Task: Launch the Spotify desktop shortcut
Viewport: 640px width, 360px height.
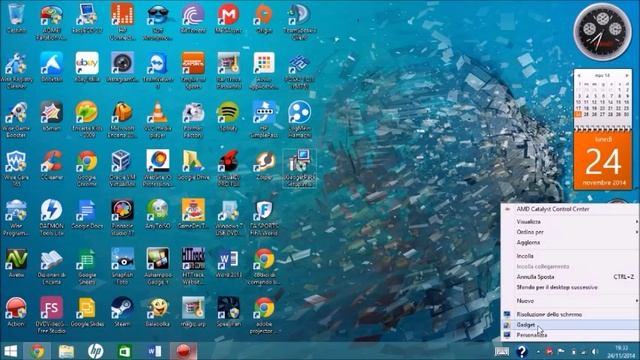Action: coord(228,116)
